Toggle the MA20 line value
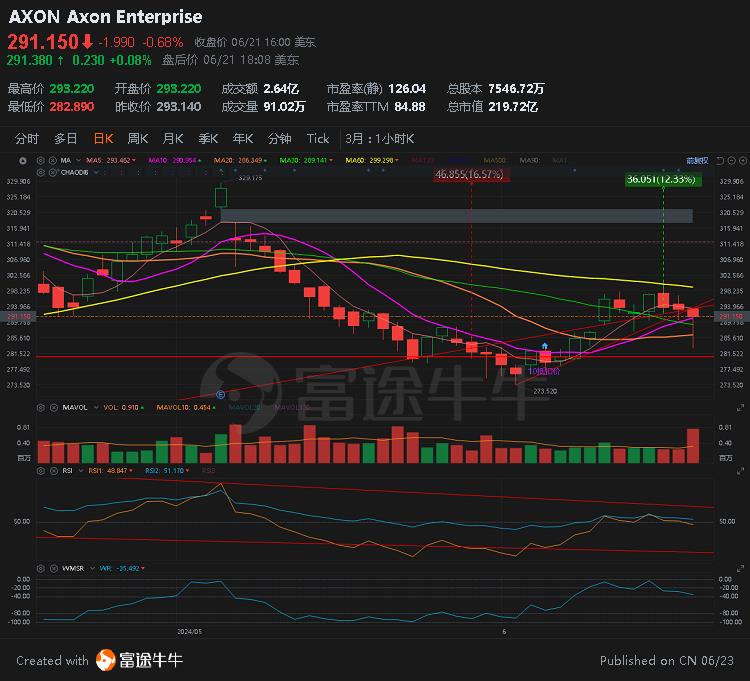The width and height of the screenshot is (750, 681). (240, 161)
